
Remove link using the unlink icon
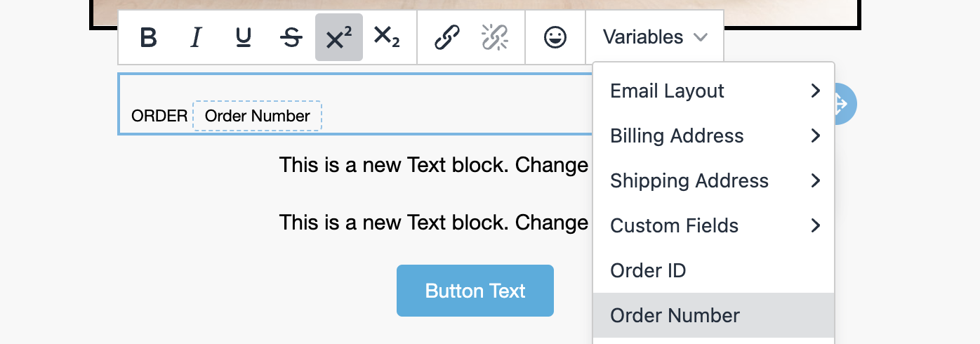[x=495, y=37]
